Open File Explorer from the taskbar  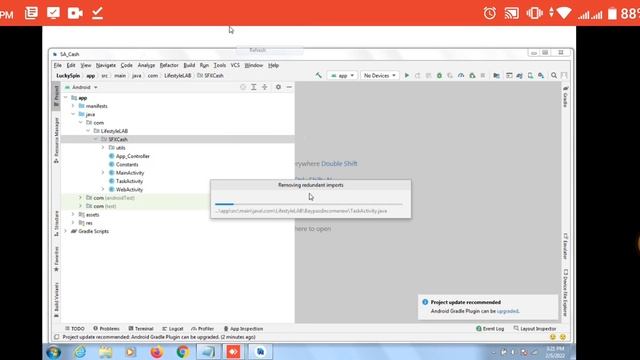coord(105,351)
